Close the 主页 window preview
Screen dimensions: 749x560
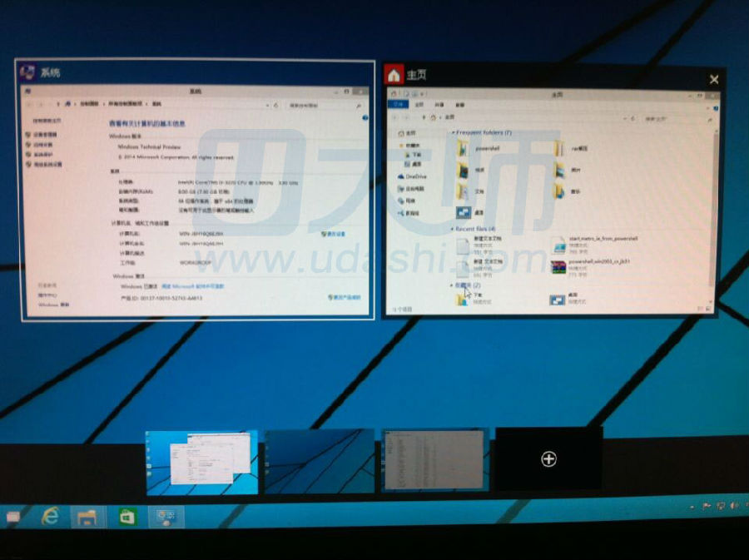point(713,79)
